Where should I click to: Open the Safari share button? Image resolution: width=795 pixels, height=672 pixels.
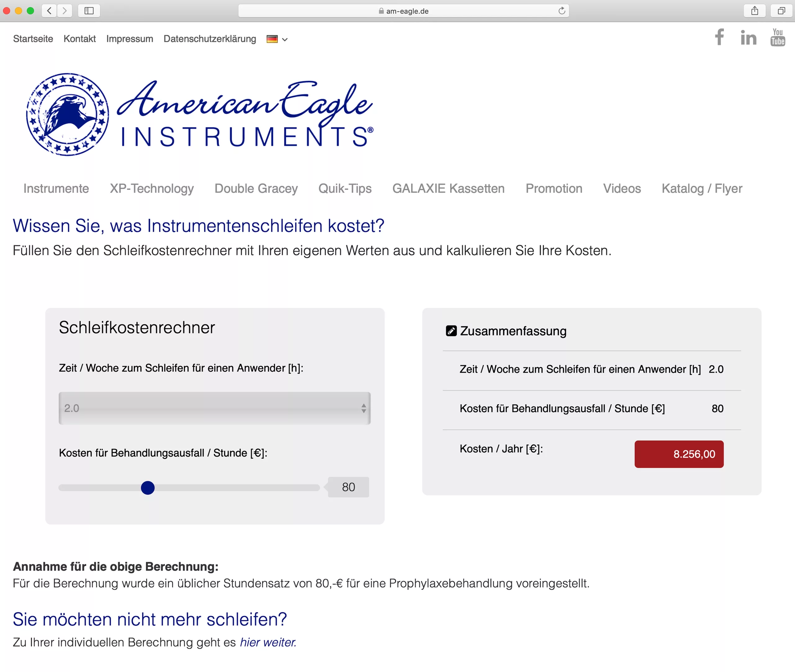coord(755,11)
